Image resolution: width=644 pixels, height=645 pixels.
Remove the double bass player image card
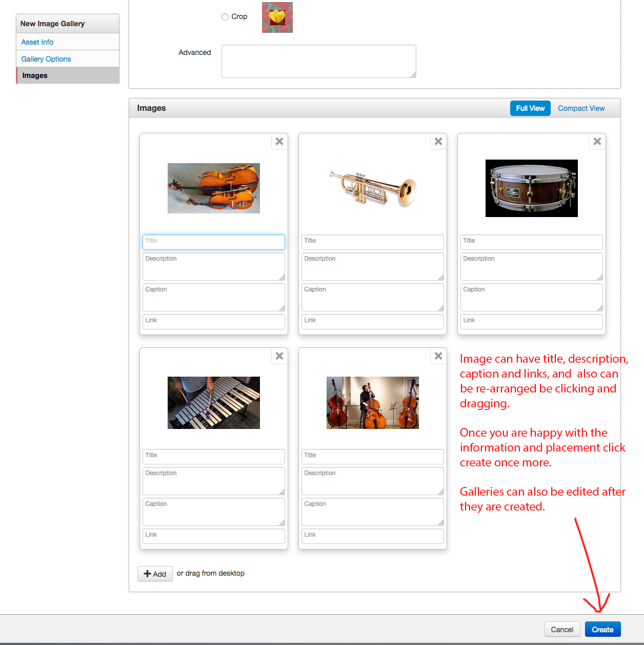pos(438,356)
